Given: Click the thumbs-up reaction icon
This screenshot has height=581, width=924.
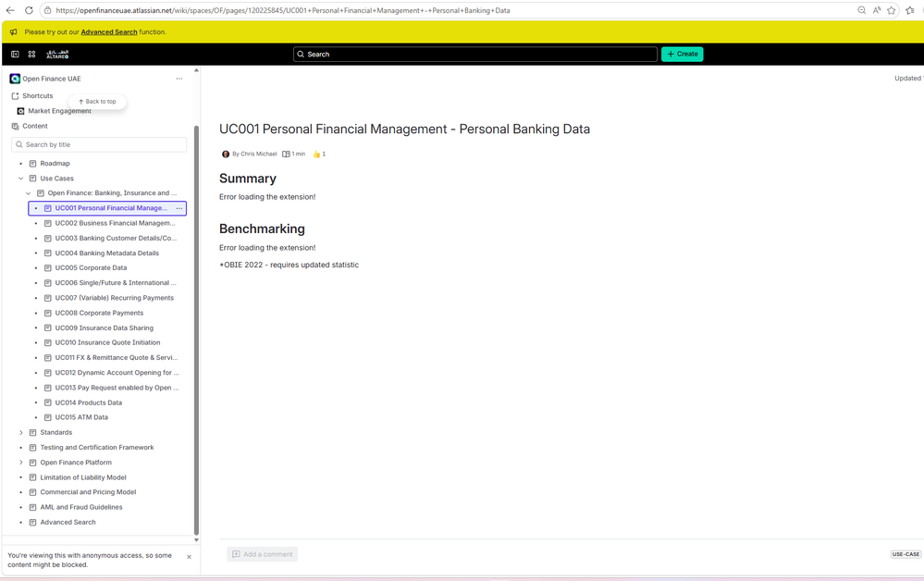Looking at the screenshot, I should coord(316,154).
